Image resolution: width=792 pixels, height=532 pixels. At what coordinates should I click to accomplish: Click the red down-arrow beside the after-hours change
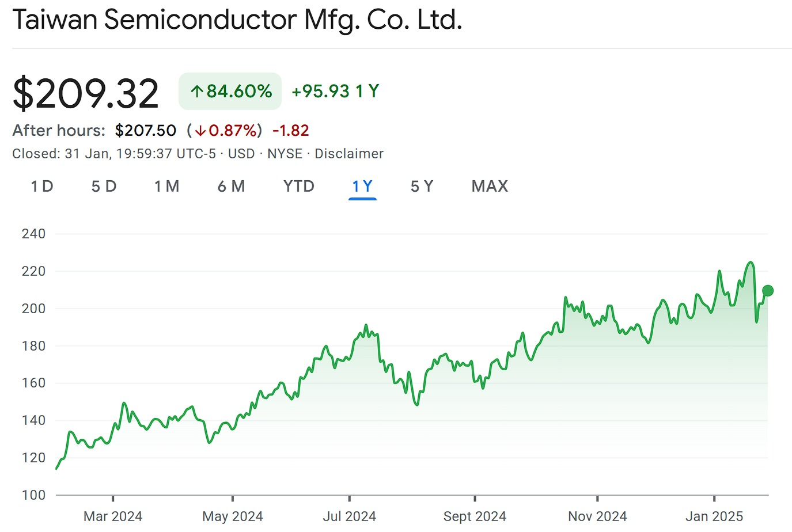click(x=201, y=131)
